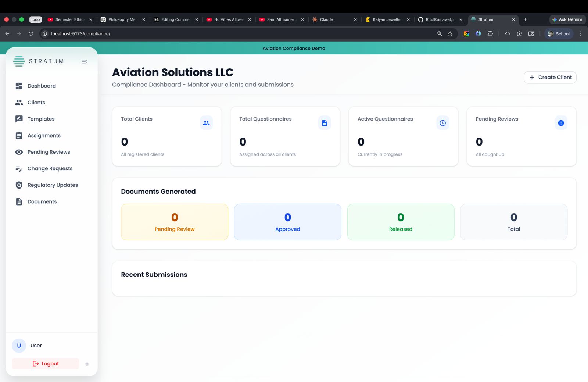Open Pending Reviews via the eye icon
Image resolution: width=588 pixels, height=382 pixels.
[x=19, y=152]
